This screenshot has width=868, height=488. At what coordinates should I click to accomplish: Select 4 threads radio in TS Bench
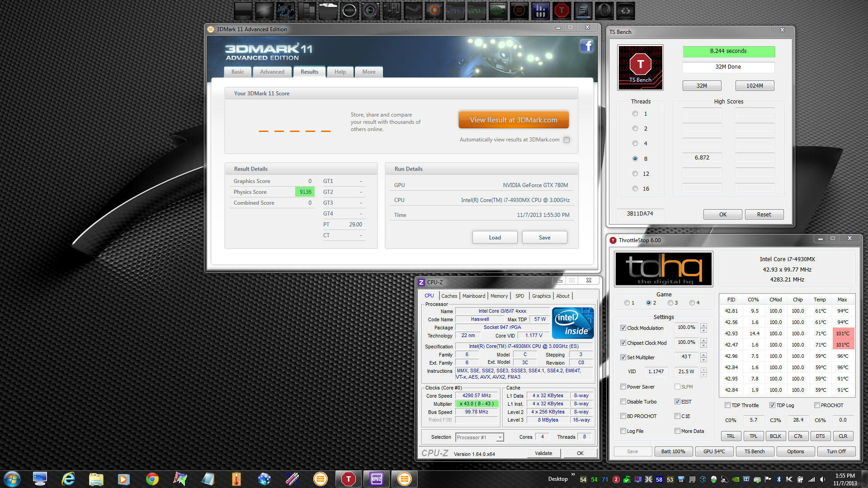pyautogui.click(x=635, y=143)
